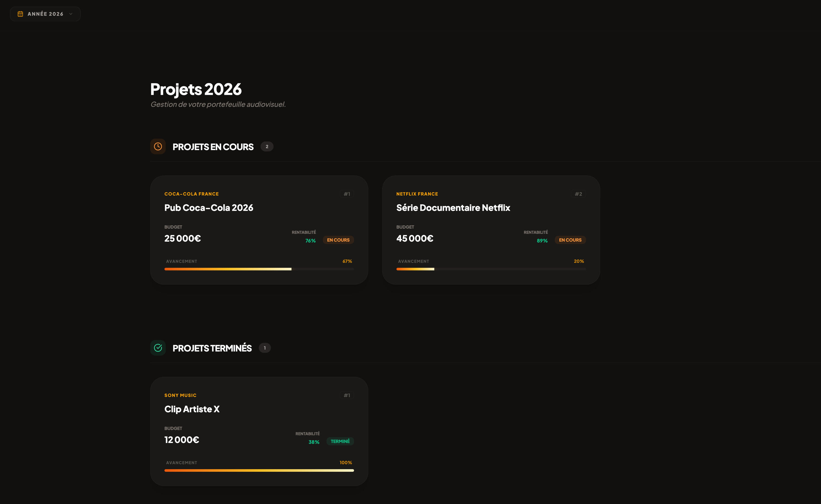Click the Coca-Cola France client label
Viewport: 821px width, 504px height.
click(192, 194)
